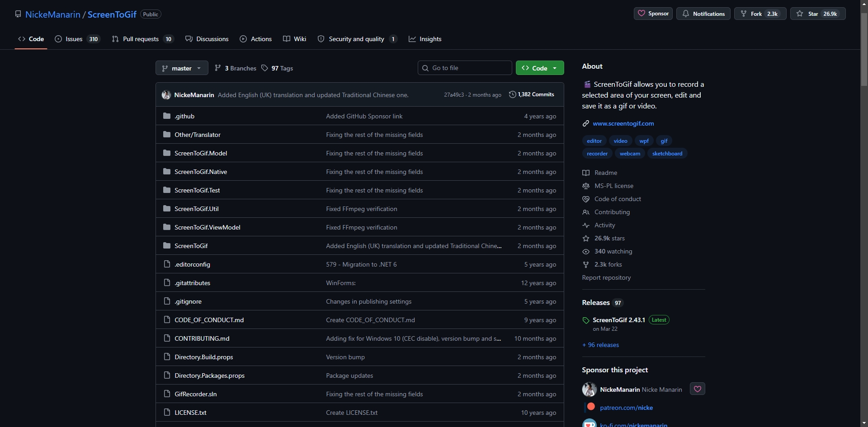Click the Contributing people icon
This screenshot has width=868, height=427.
(586, 212)
